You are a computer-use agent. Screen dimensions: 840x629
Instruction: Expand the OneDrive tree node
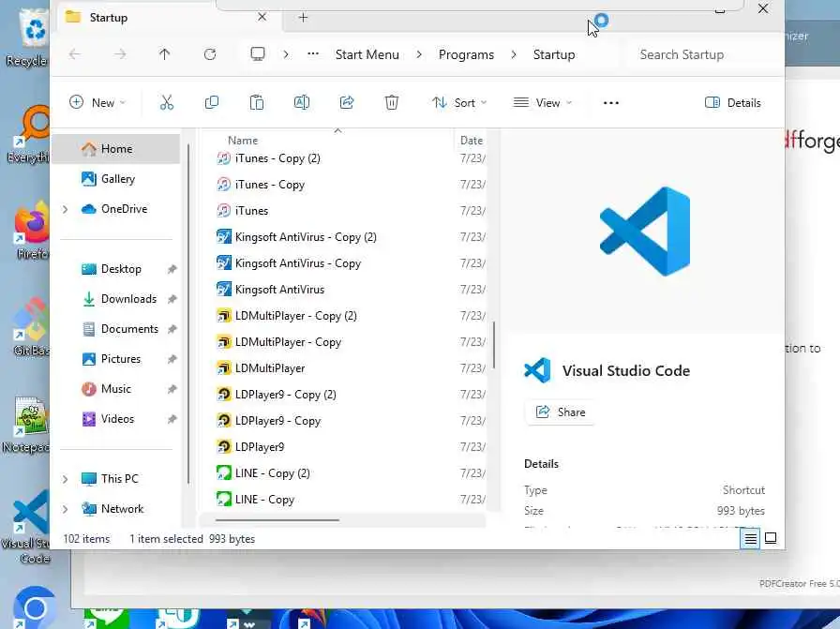pyautogui.click(x=65, y=209)
